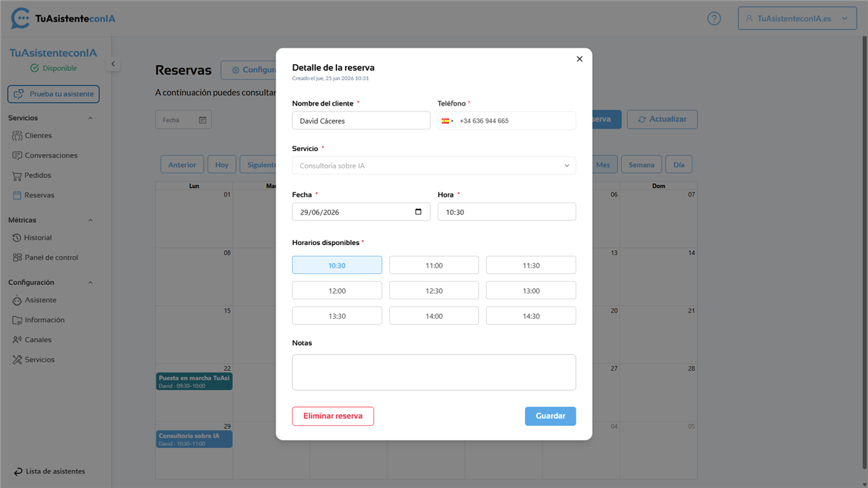Click into the Notas text area
Viewport: 868px width, 488px height.
click(x=434, y=372)
